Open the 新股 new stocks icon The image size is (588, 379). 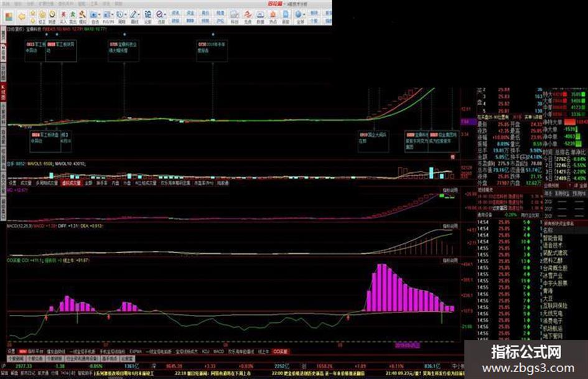pyautogui.click(x=284, y=17)
